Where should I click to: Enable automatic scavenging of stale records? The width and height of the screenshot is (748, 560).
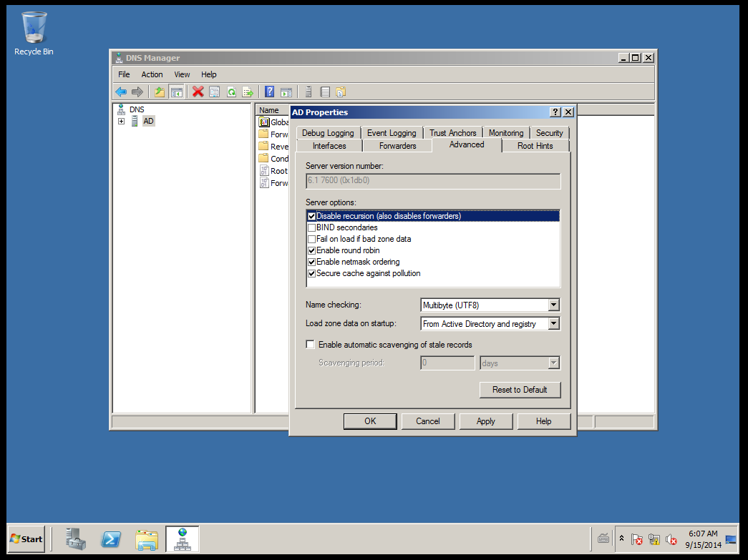tap(311, 344)
